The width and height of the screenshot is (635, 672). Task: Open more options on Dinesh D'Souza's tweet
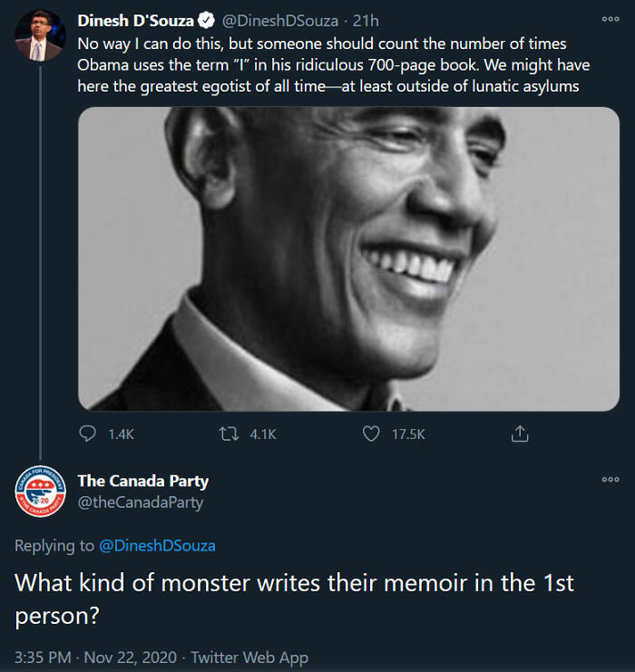(611, 19)
